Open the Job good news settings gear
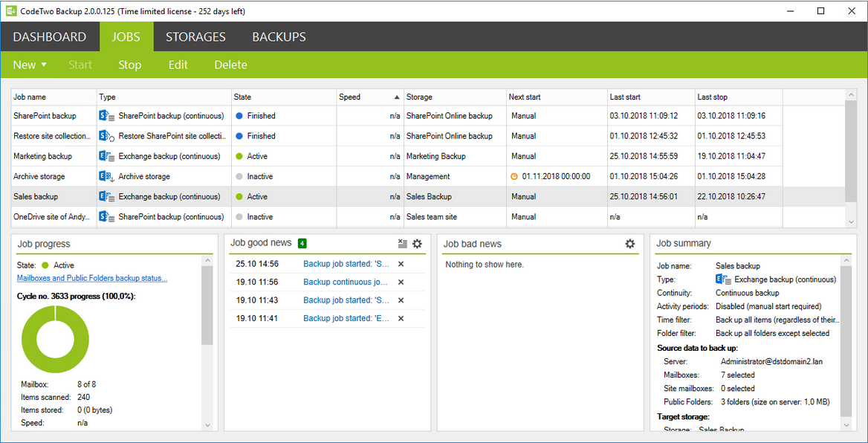Screen dimensions: 868x443 tap(417, 243)
